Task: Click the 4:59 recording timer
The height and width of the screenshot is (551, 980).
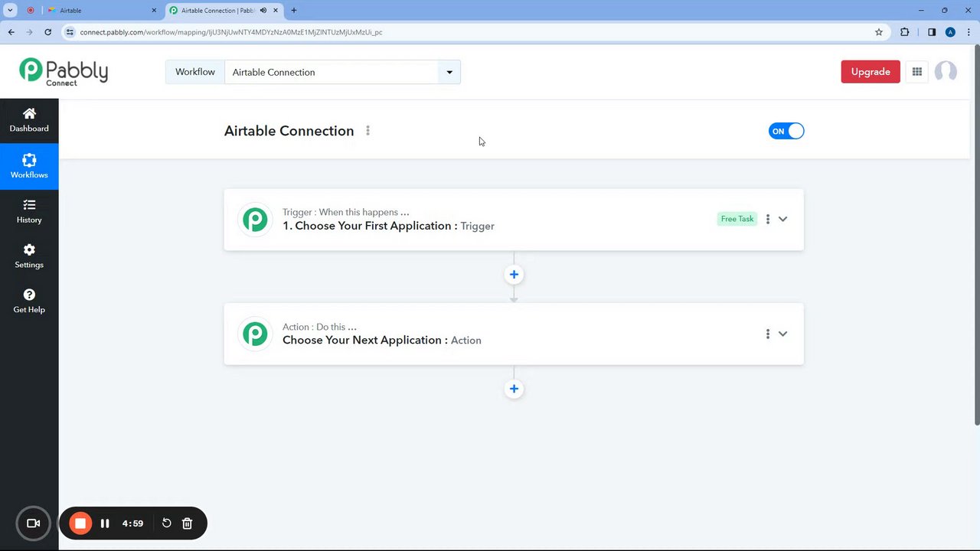Action: coord(132,523)
